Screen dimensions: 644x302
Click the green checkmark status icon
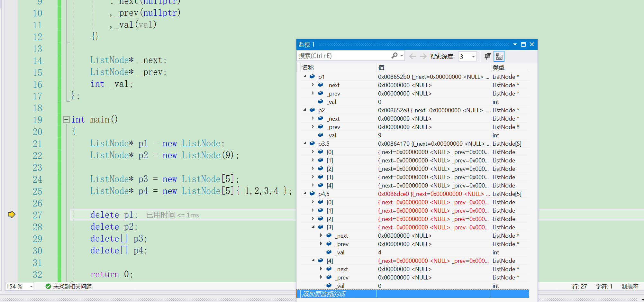pos(48,286)
